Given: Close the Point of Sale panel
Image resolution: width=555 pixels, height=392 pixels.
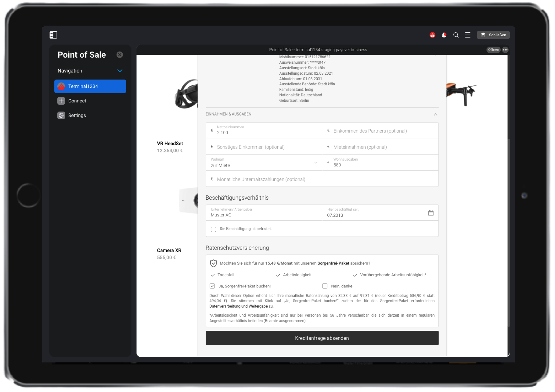Looking at the screenshot, I should point(120,55).
